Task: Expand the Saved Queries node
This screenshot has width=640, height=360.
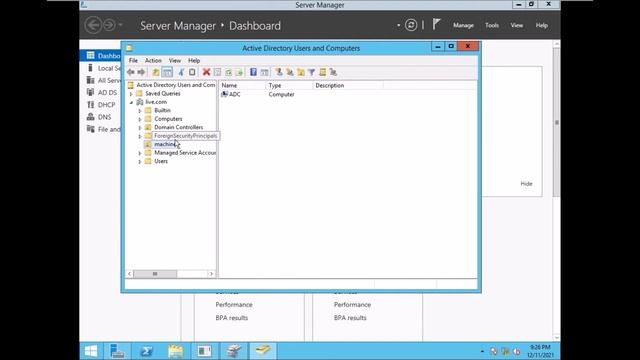Action: (x=131, y=94)
